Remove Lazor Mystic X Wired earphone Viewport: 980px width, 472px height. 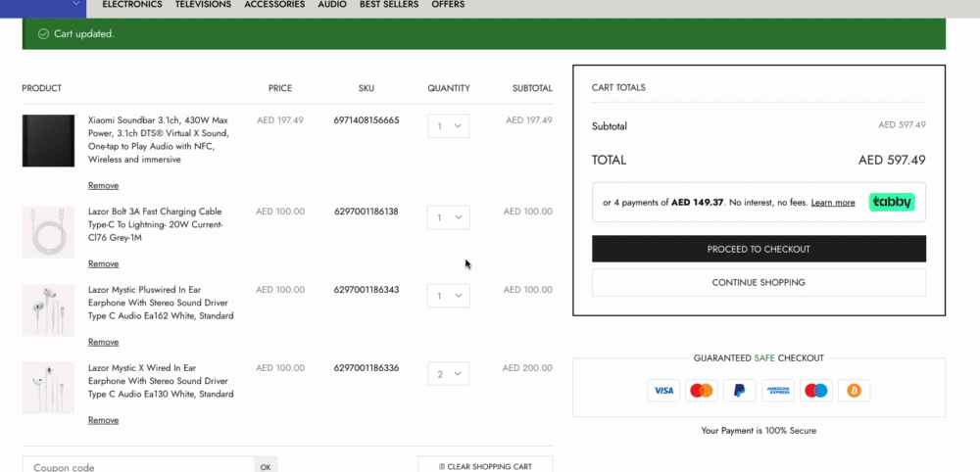coord(103,420)
